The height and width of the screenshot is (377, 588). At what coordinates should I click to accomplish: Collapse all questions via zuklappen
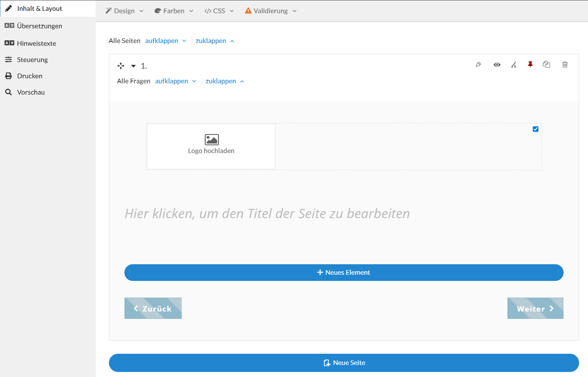(221, 81)
